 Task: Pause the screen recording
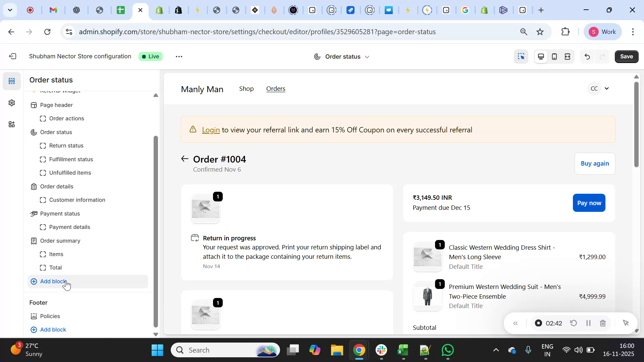(x=588, y=323)
